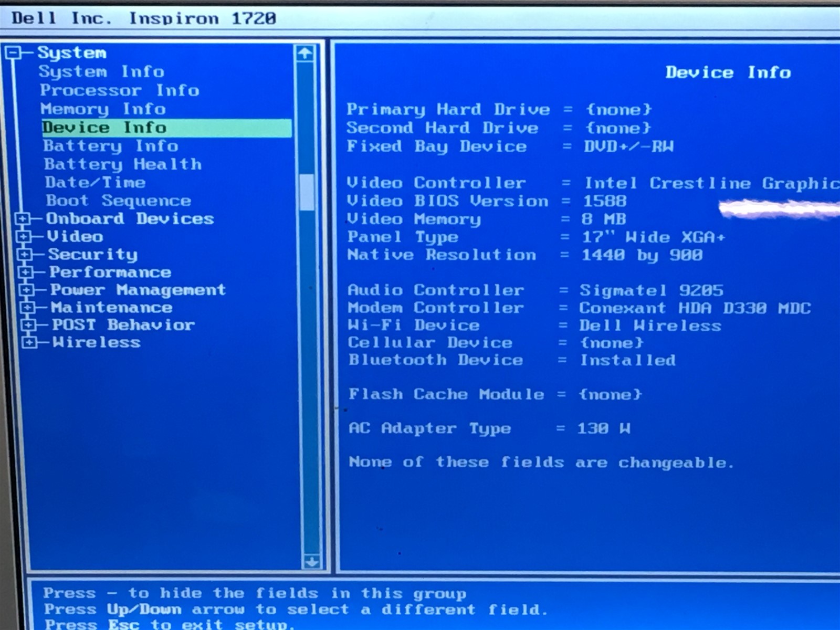Click the Device Info panel heading
The width and height of the screenshot is (840, 630).
[x=728, y=72]
